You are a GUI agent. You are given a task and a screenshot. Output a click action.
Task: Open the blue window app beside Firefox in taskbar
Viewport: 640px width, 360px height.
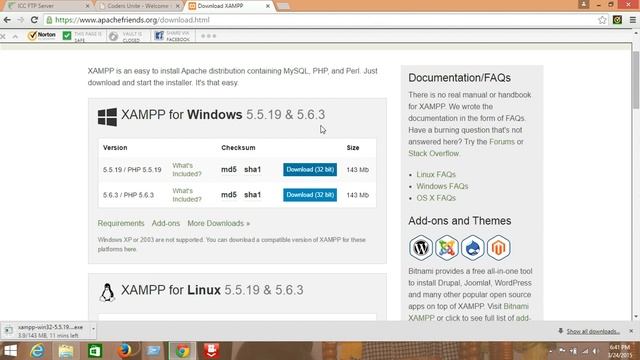153,351
